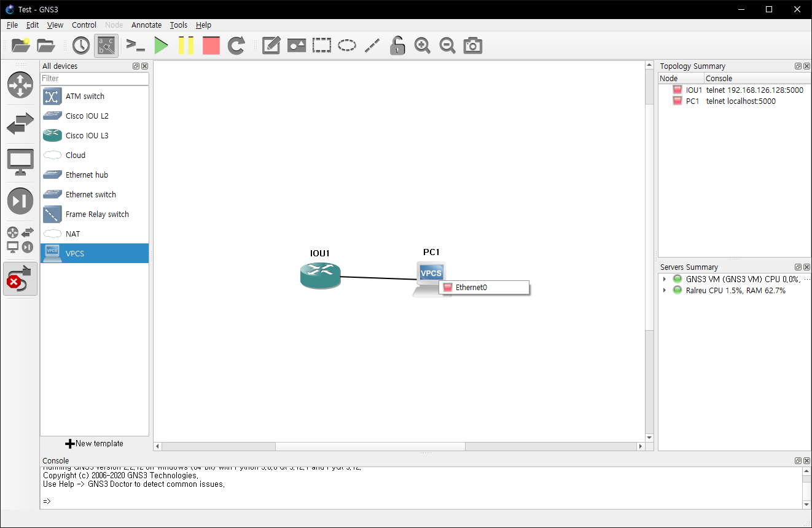The height and width of the screenshot is (528, 812).
Task: Open the Annotate menu
Action: (x=146, y=25)
